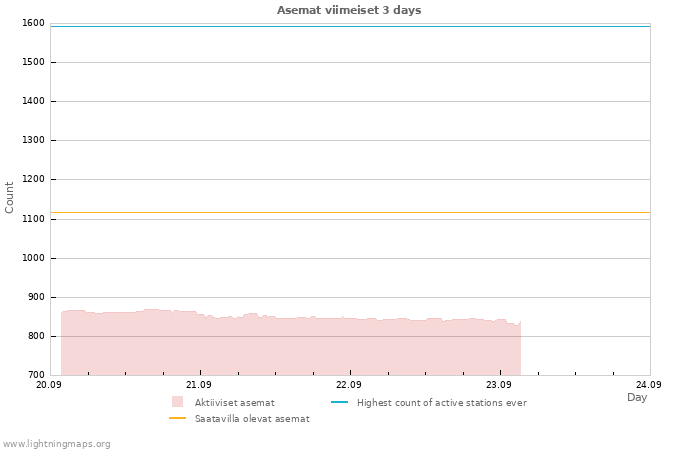Click the orange Saatavilla olevat asemat legend line
The height and width of the screenshot is (450, 700).
pos(177,418)
